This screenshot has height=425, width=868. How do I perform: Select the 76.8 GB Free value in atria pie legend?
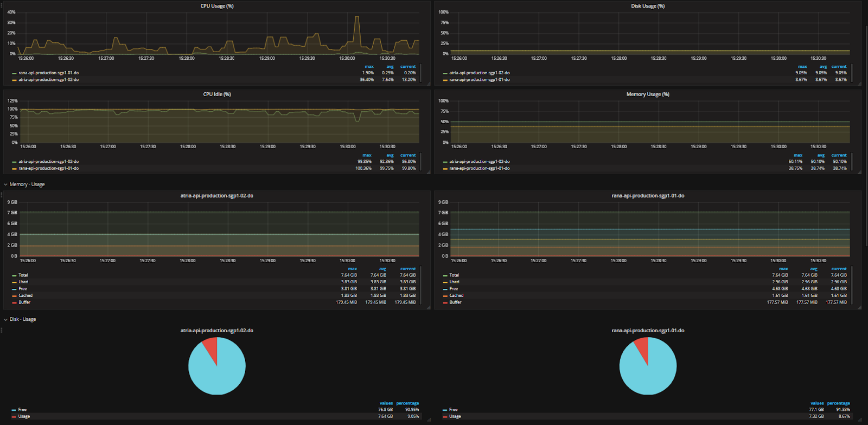tap(386, 410)
